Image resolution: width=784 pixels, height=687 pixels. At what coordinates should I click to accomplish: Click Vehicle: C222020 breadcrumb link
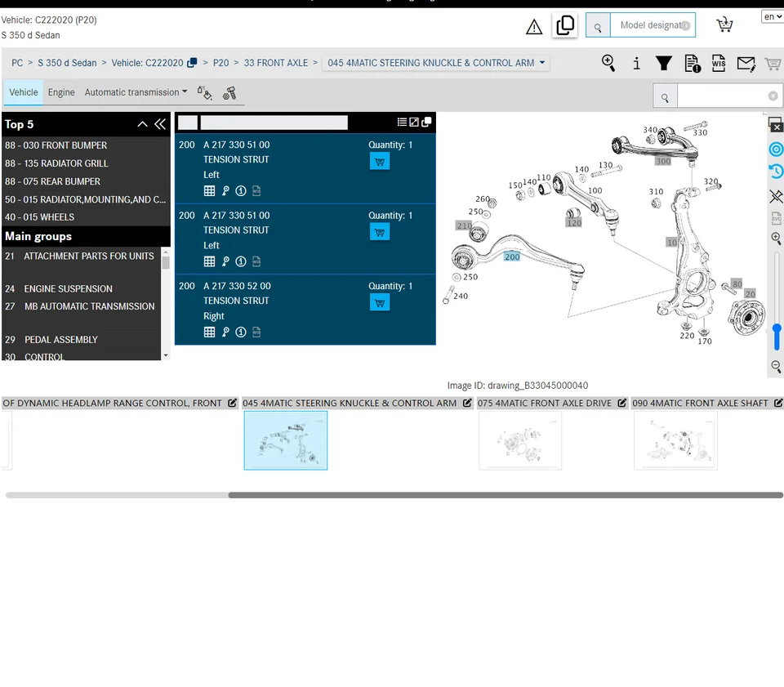[x=147, y=63]
